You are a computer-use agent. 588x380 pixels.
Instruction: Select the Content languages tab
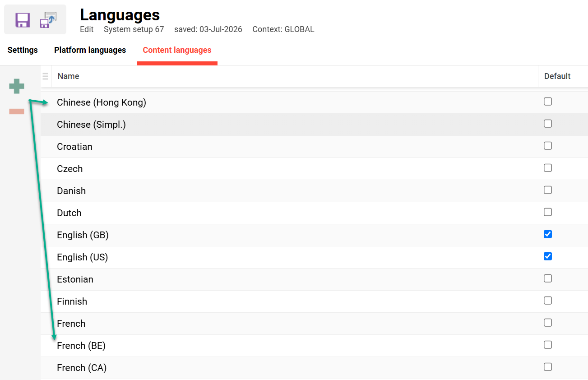point(177,50)
